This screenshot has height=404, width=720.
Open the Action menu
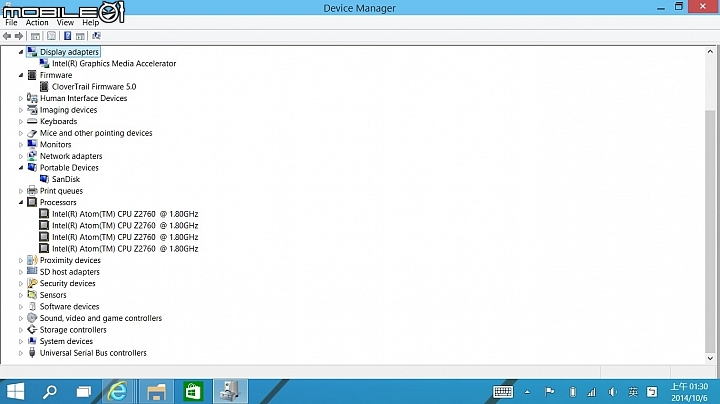pos(37,22)
